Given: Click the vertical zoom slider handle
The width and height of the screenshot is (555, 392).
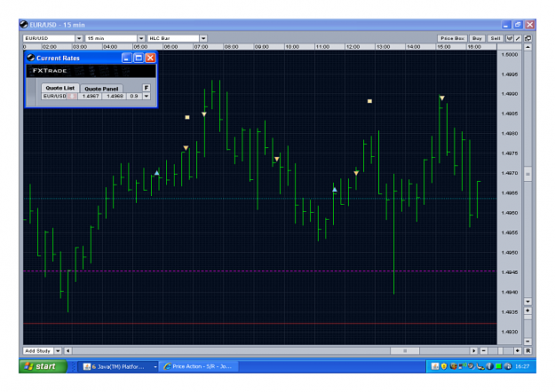Looking at the screenshot, I should (x=527, y=318).
